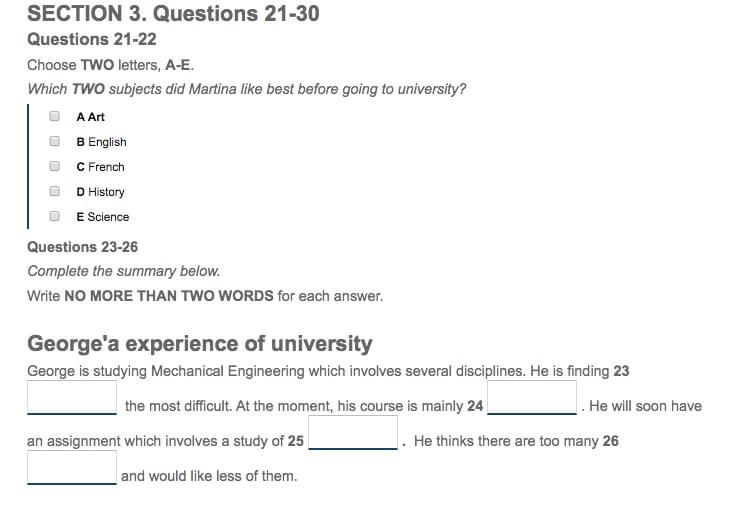Select the C French checkbox
Viewport: 736px width, 511px height.
coord(54,166)
